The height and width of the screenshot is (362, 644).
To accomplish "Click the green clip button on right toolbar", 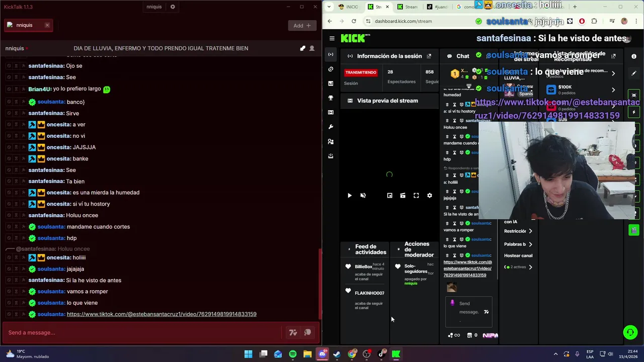I will [633, 230].
